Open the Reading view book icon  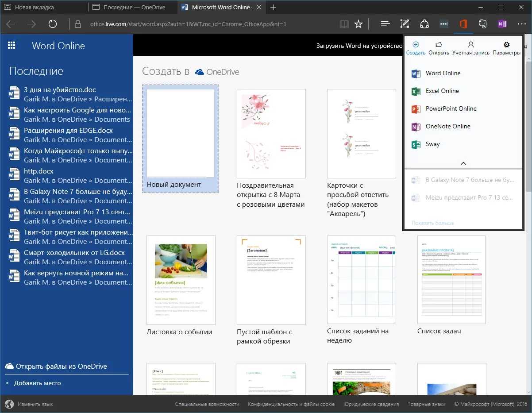point(344,24)
